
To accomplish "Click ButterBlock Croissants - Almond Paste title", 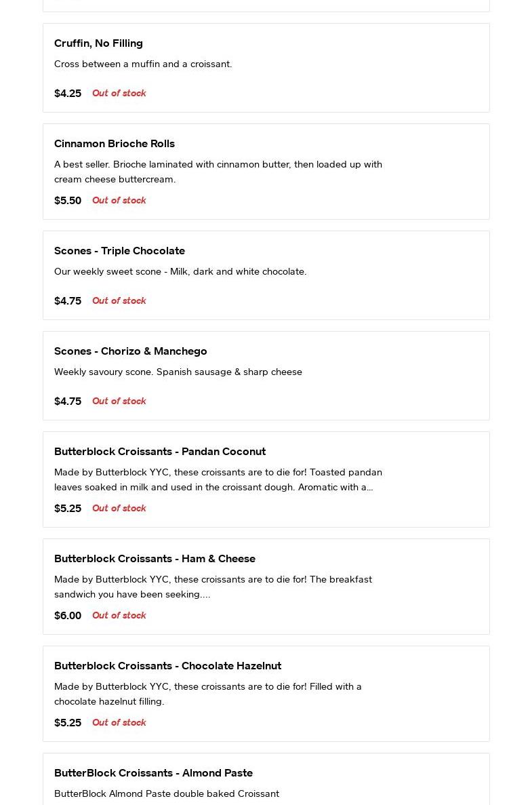I will point(153,773).
